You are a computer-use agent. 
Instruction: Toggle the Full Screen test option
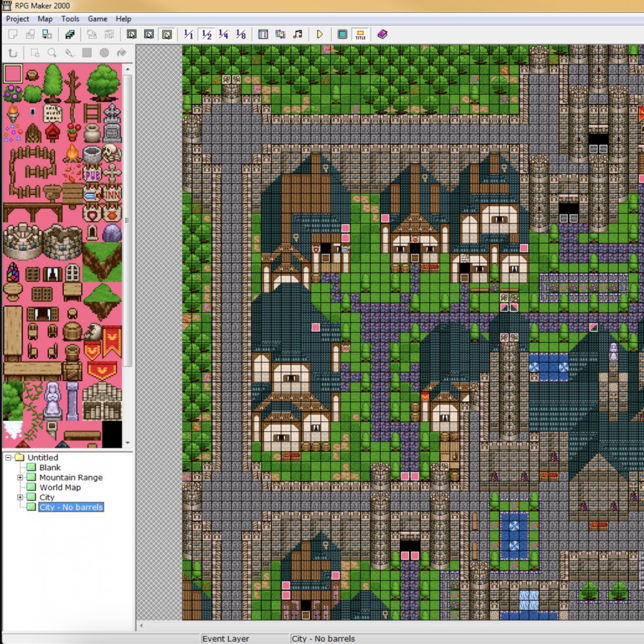342,35
